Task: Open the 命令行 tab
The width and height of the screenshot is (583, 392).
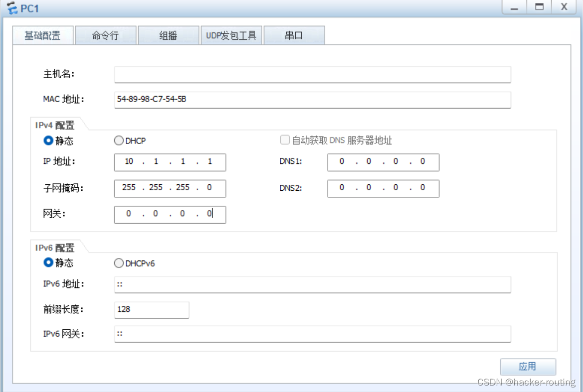Action: 106,36
